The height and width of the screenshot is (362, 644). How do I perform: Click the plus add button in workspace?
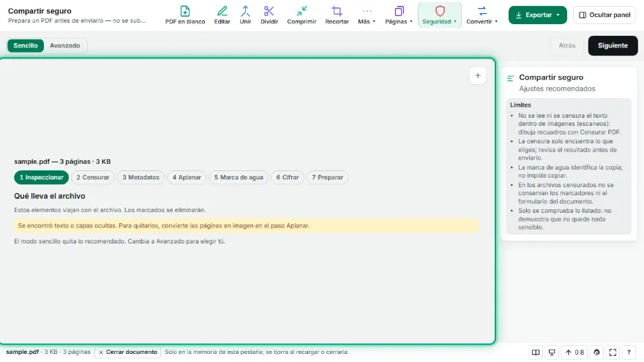tap(478, 75)
